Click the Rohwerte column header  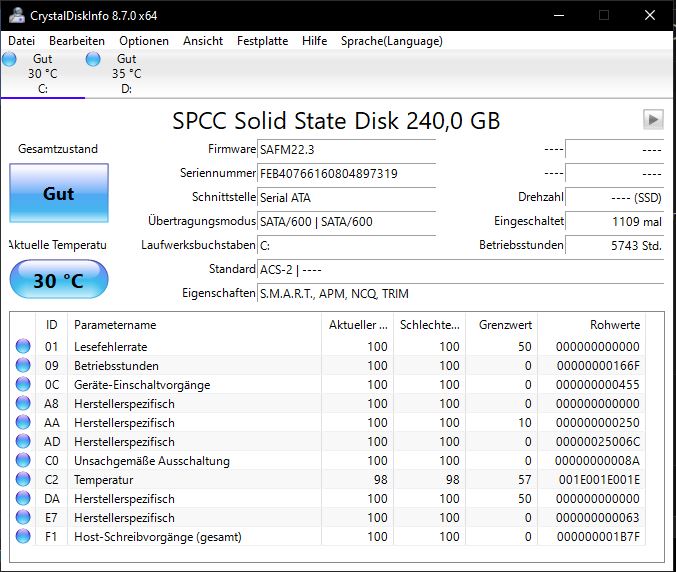pyautogui.click(x=615, y=325)
